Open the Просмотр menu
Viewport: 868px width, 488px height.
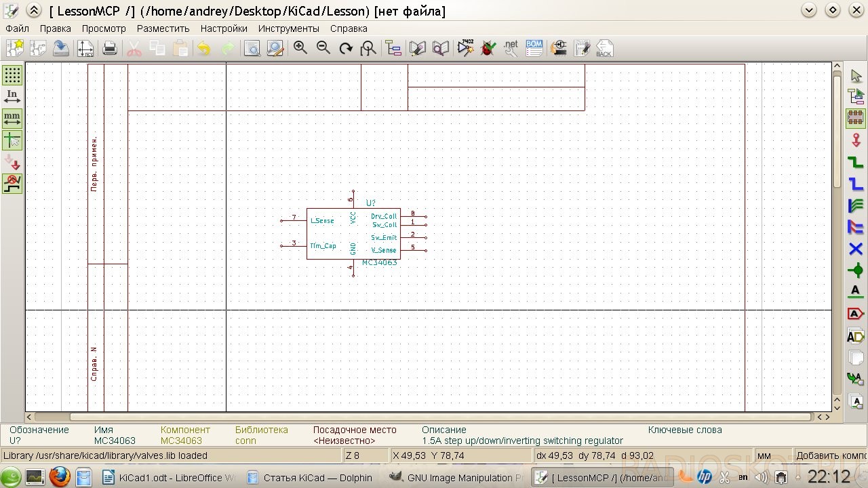pyautogui.click(x=104, y=28)
